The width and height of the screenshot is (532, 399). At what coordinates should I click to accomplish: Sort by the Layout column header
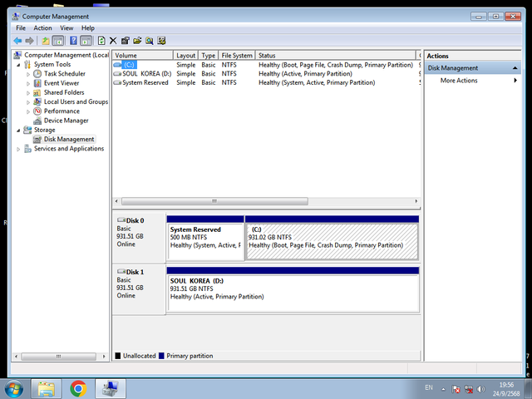(x=185, y=56)
